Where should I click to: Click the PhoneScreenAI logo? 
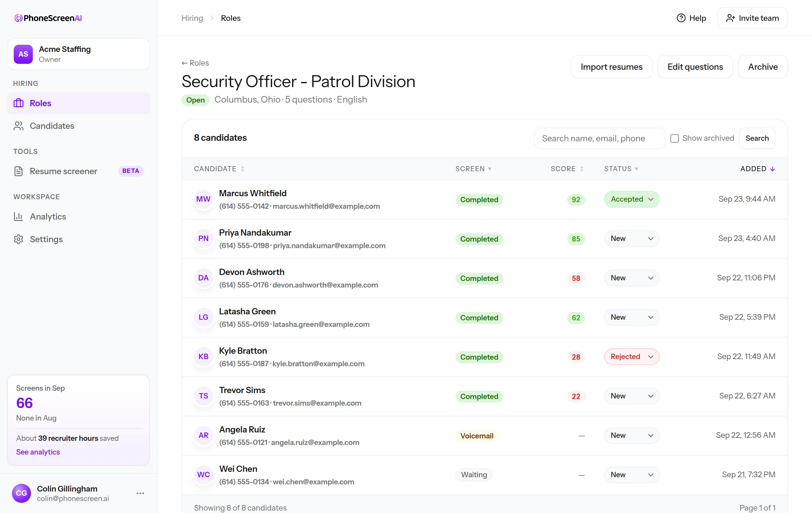48,18
